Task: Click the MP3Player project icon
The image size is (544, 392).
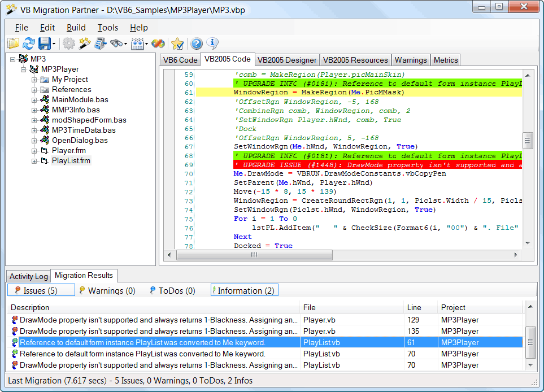Action: click(x=34, y=69)
